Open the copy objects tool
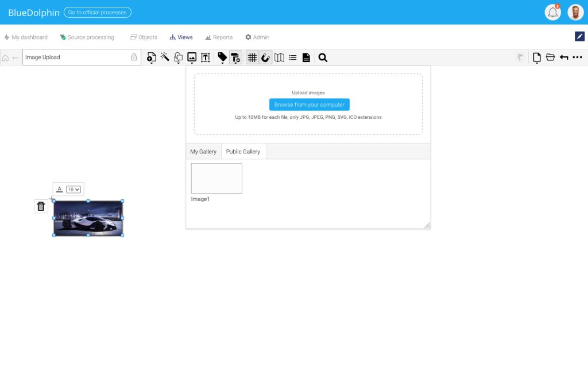Screen dimensions: 588x386 coord(179,57)
